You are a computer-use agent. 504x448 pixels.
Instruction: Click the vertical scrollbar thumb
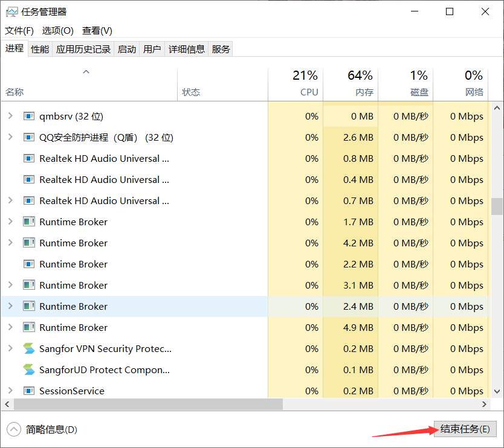pos(497,206)
